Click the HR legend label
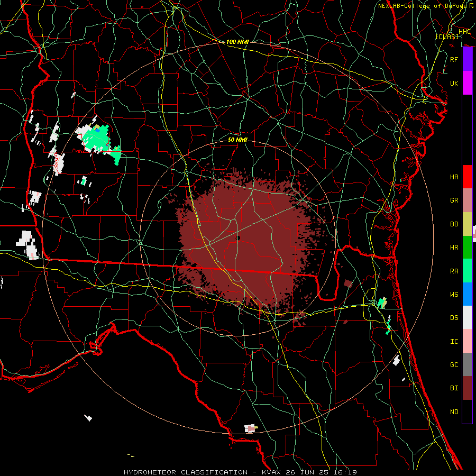Image resolution: width=476 pixels, height=476 pixels. (x=454, y=248)
